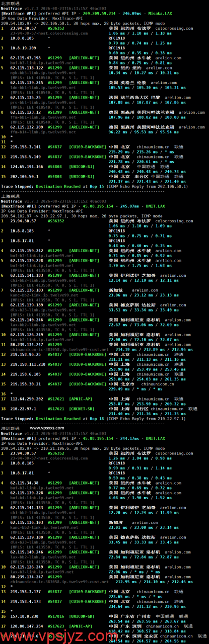Select hop IP 10.8.19.209
209x644 pixels.
tap(22, 48)
